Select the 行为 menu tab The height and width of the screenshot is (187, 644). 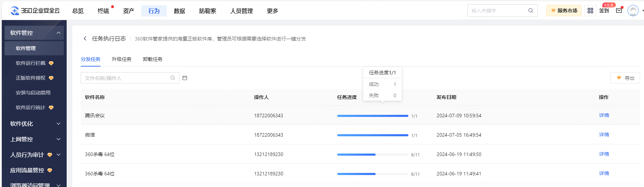[154, 11]
